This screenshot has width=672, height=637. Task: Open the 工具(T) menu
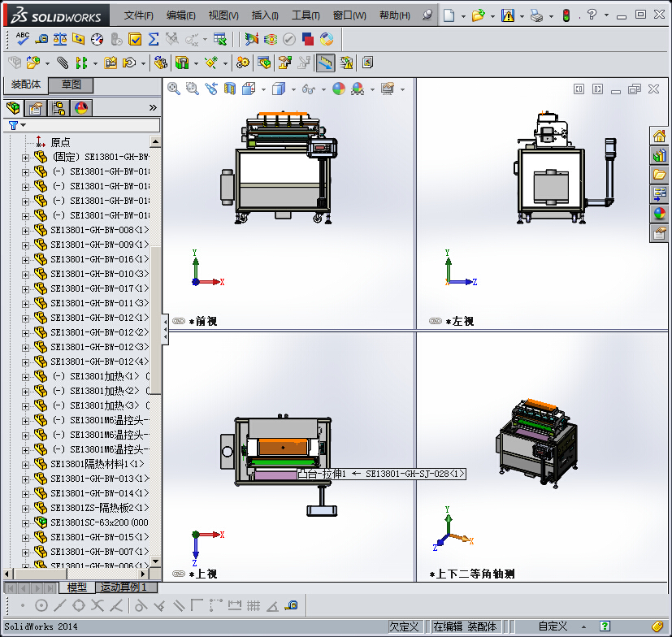point(306,15)
